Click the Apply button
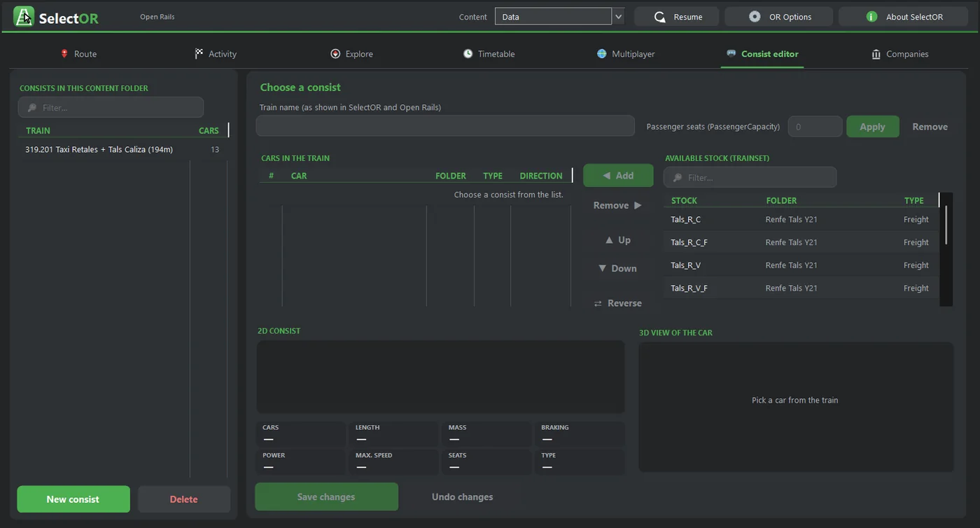Screen dimensions: 980x528 (x=873, y=127)
